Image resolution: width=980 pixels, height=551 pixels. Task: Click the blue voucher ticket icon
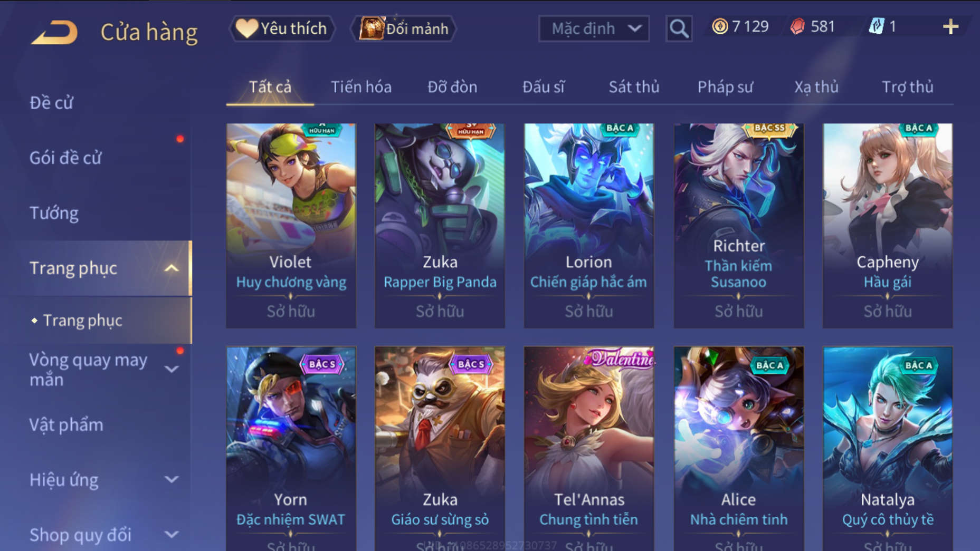click(876, 26)
